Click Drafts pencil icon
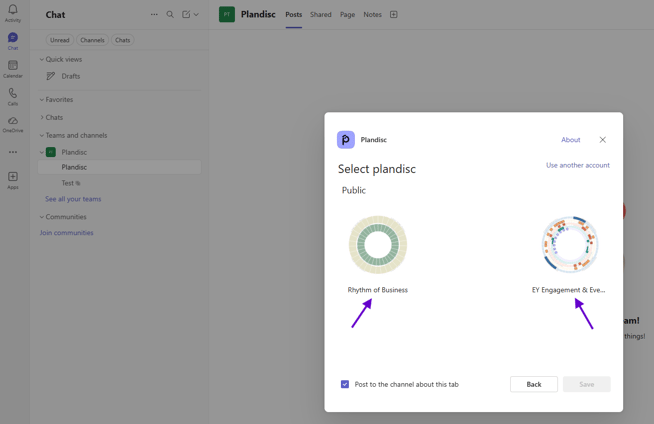Viewport: 654px width, 424px height. tap(50, 76)
